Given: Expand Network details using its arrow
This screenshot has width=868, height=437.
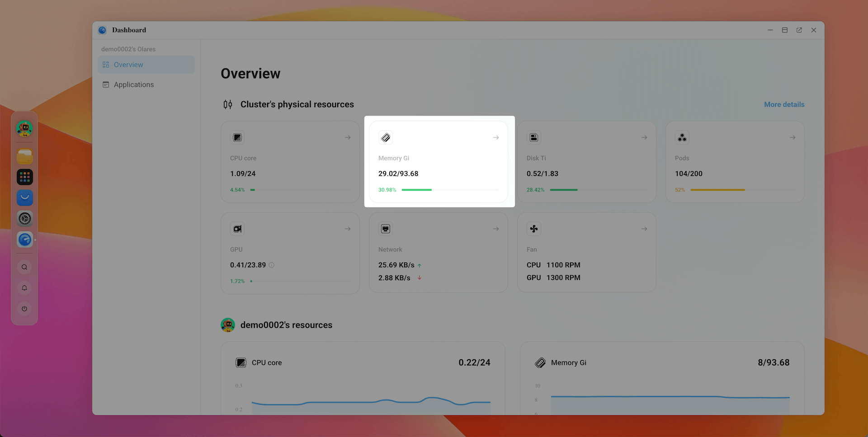Looking at the screenshot, I should coord(496,229).
